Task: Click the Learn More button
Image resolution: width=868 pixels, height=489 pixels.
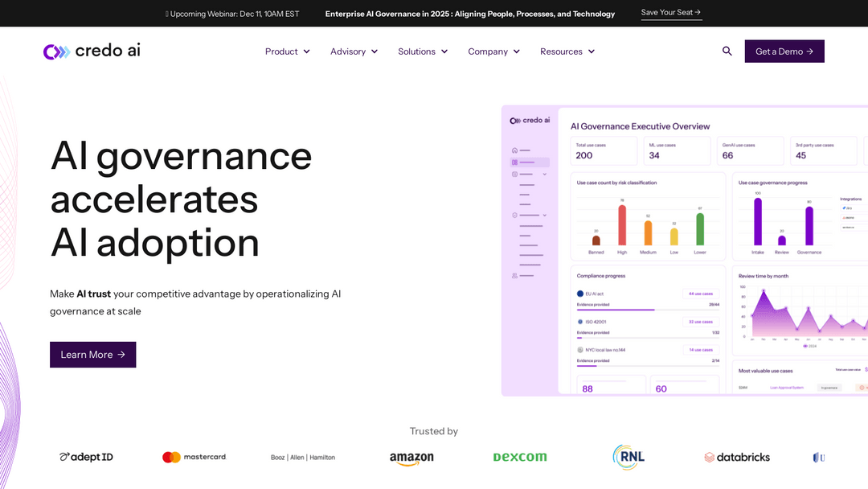Action: pos(93,355)
